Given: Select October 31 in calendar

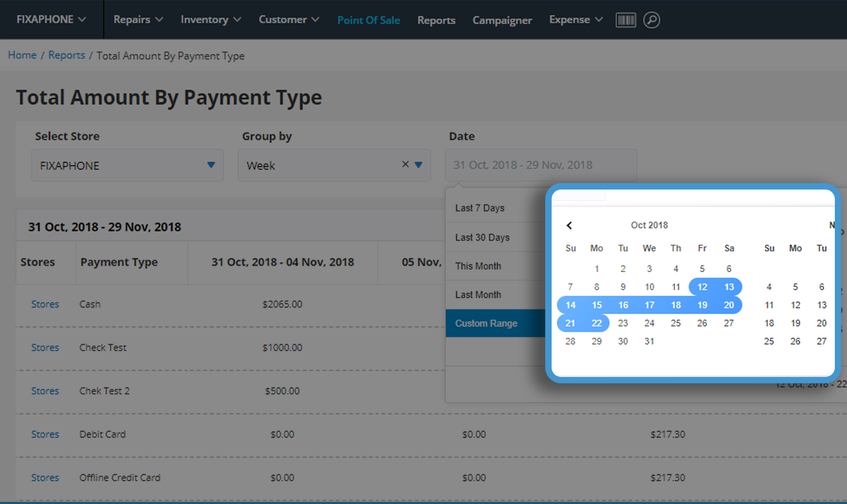Looking at the screenshot, I should click(650, 341).
